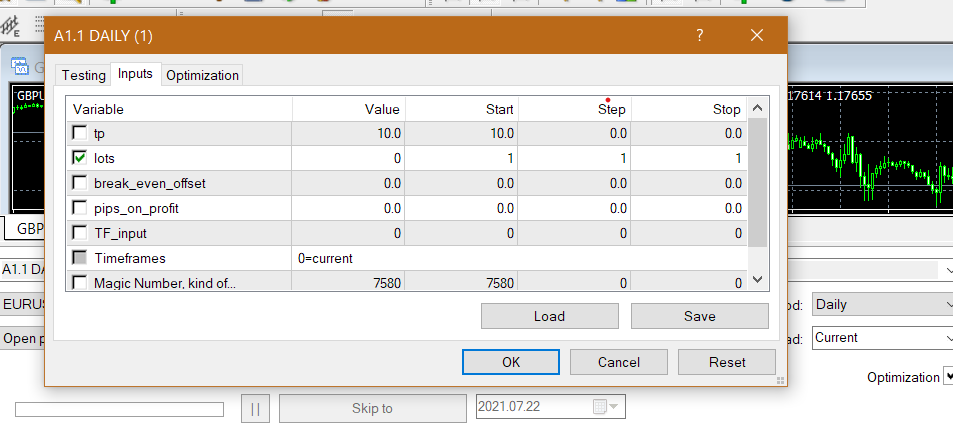Screen dimensions: 953x437
Task: Confirm with the OK button
Action: pyautogui.click(x=511, y=362)
